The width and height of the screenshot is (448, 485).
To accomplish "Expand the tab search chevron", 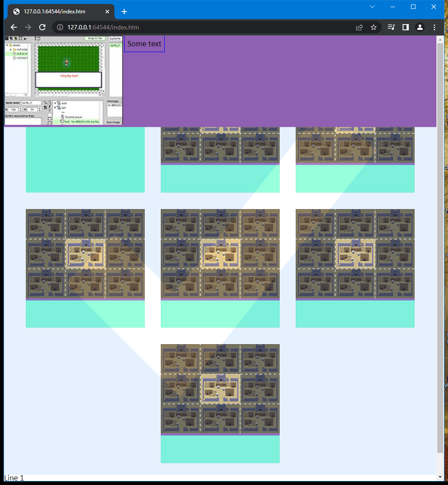I will point(372,7).
